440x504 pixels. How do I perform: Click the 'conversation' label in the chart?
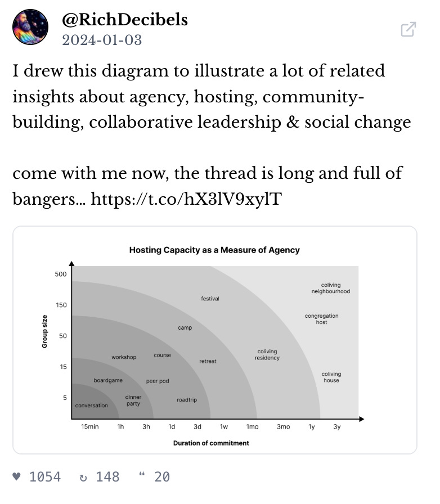pyautogui.click(x=92, y=406)
